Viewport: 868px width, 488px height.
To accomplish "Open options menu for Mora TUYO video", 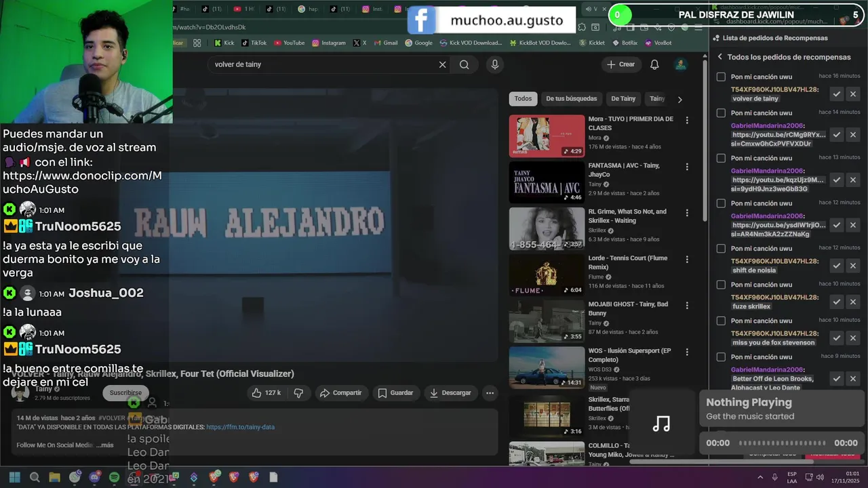I will [687, 120].
